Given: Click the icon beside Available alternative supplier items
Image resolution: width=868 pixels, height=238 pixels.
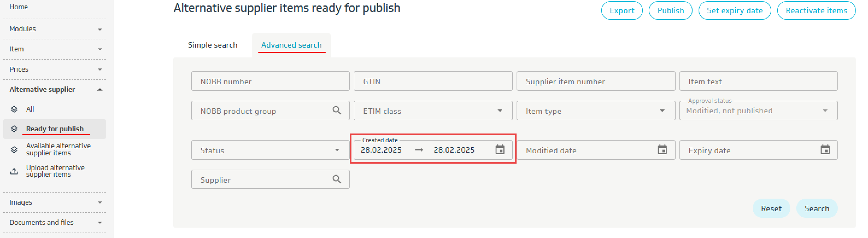Looking at the screenshot, I should [14, 149].
